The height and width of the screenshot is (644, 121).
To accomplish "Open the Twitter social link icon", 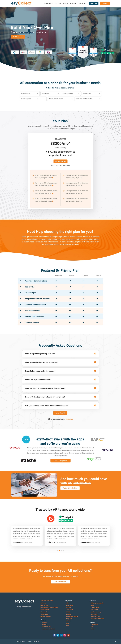I will click(58, 635).
